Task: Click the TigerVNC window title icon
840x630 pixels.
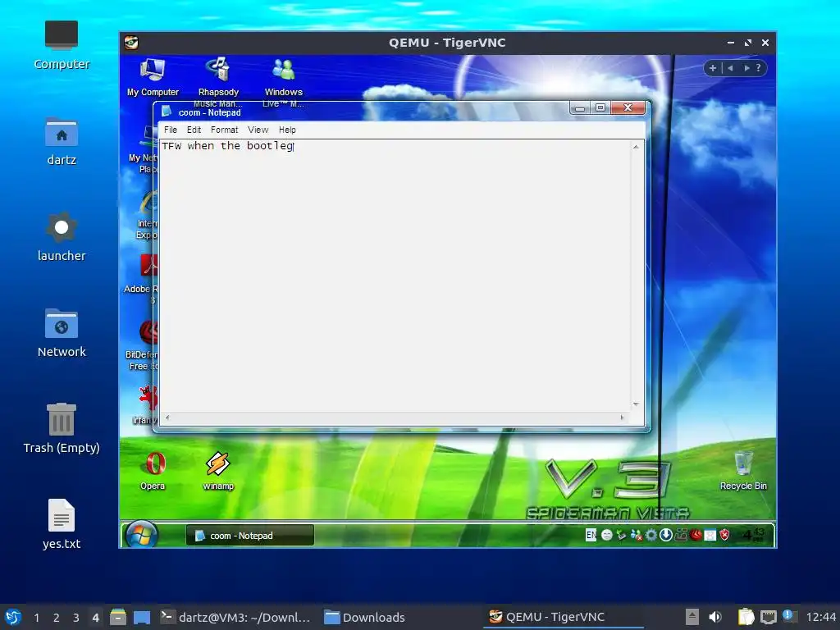Action: point(131,43)
